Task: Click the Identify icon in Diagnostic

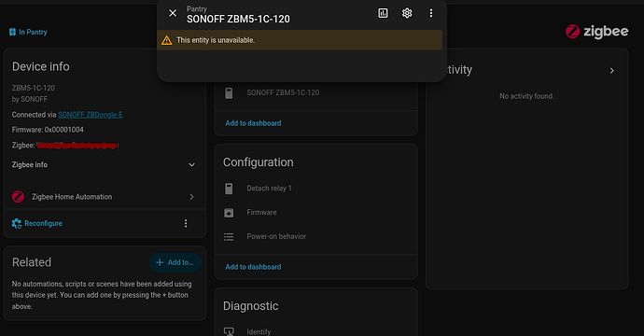Action: click(229, 331)
